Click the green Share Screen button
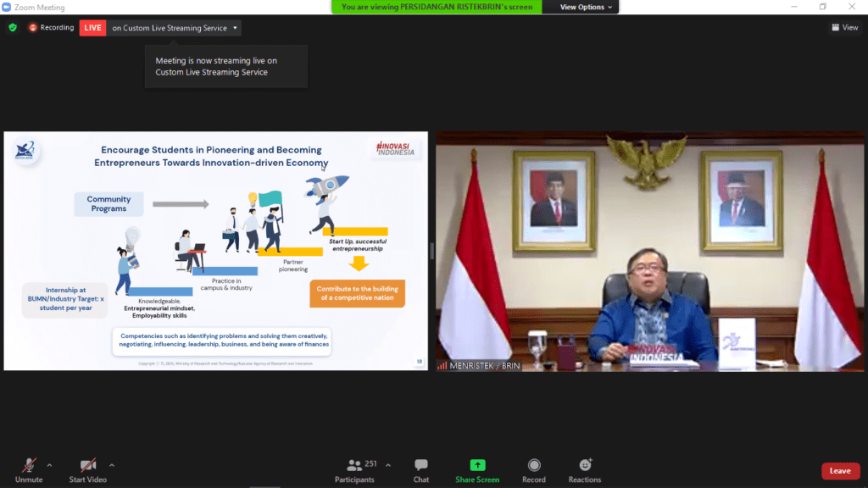 (477, 470)
